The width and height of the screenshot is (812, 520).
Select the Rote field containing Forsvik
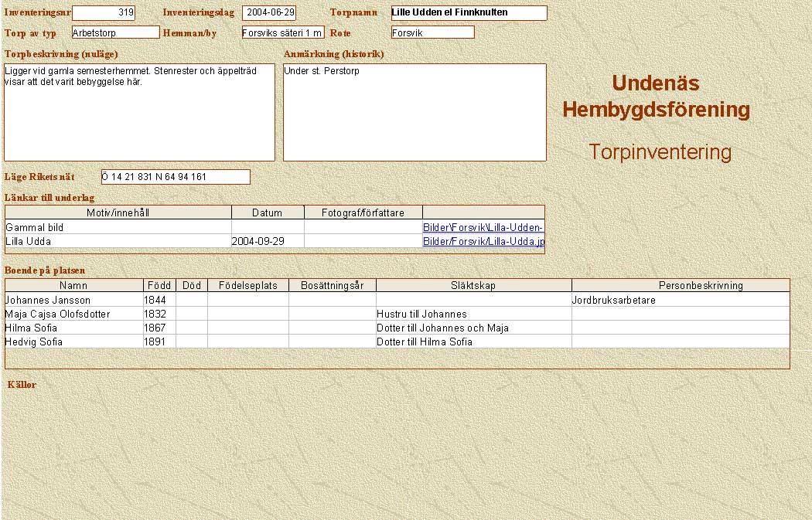pos(432,32)
